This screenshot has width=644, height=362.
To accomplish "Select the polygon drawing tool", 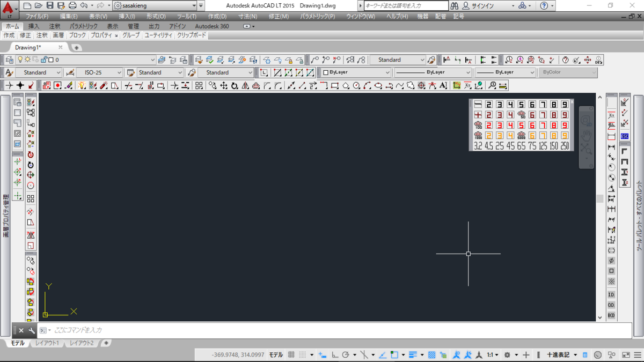I will (346, 85).
